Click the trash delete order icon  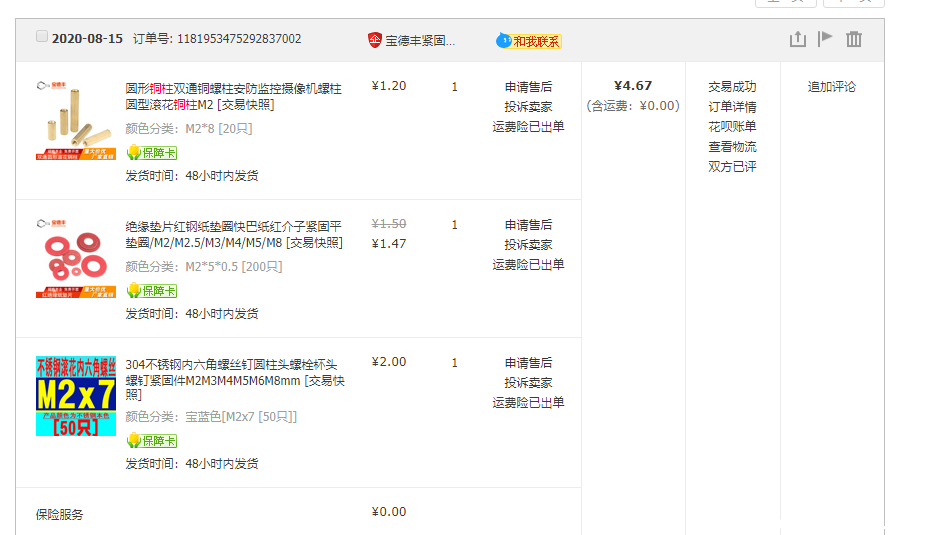point(854,39)
